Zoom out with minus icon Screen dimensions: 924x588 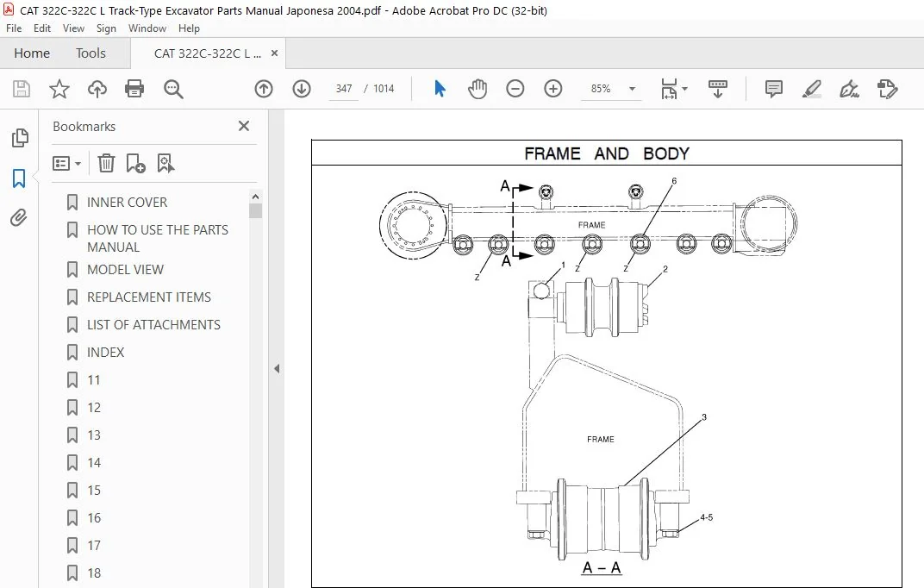click(x=515, y=89)
